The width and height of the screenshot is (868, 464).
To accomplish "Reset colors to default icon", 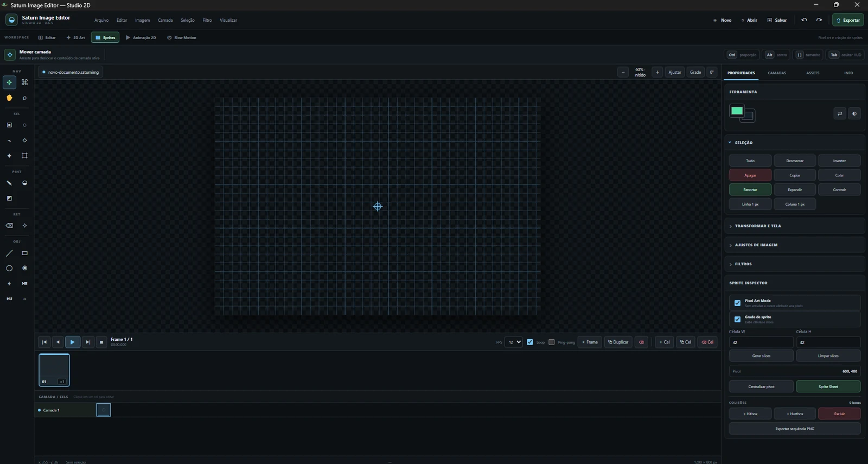I will click(854, 113).
